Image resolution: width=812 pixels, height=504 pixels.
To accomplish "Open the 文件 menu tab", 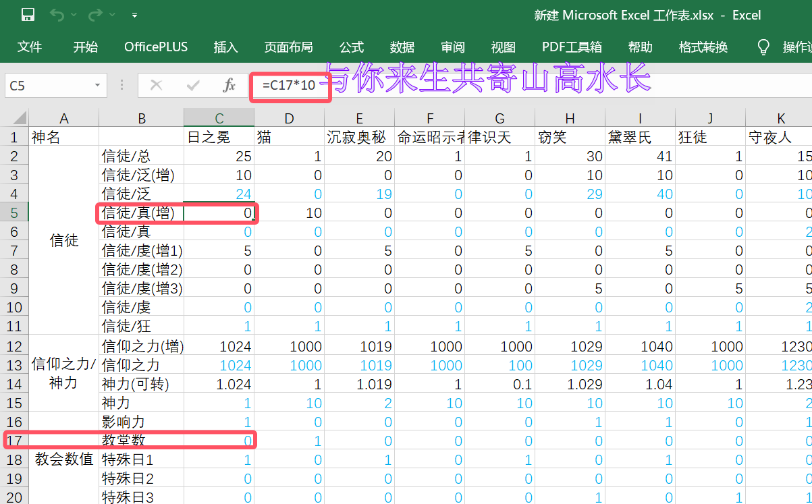I will (x=30, y=47).
